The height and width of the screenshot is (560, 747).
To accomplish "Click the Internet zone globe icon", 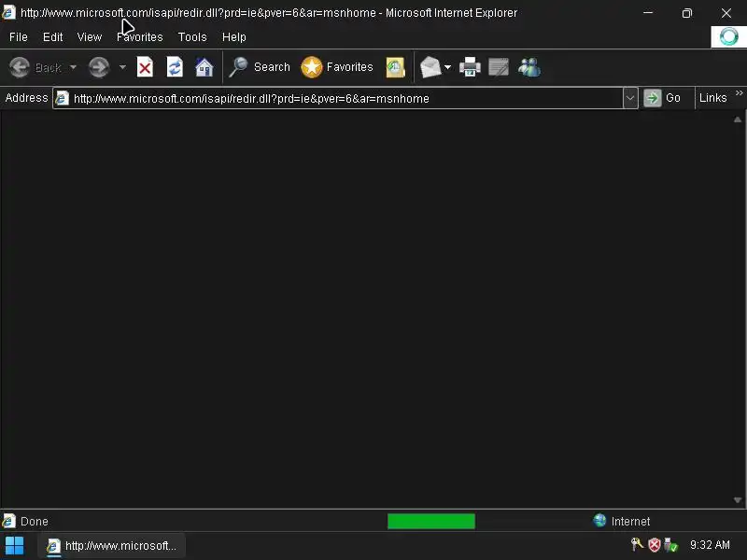I will click(x=599, y=521).
